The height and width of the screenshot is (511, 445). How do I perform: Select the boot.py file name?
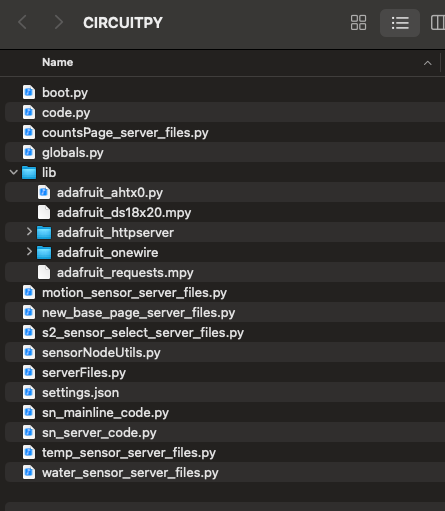coord(65,93)
